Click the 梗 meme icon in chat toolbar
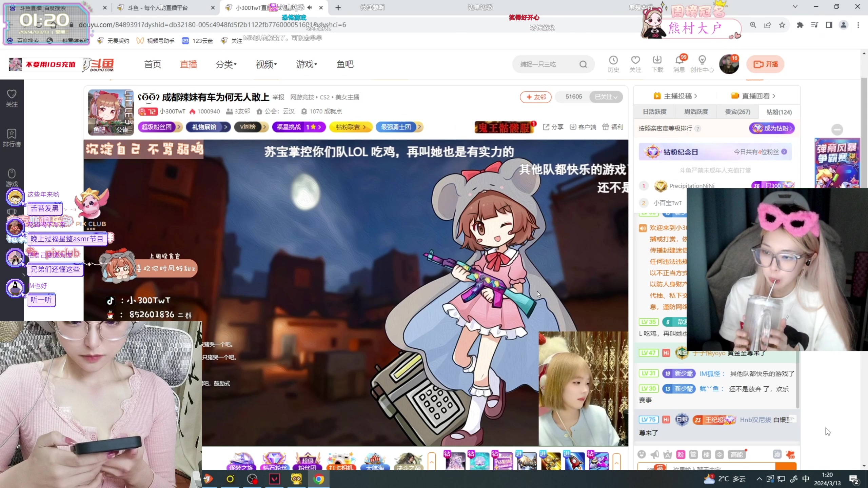 (x=707, y=454)
